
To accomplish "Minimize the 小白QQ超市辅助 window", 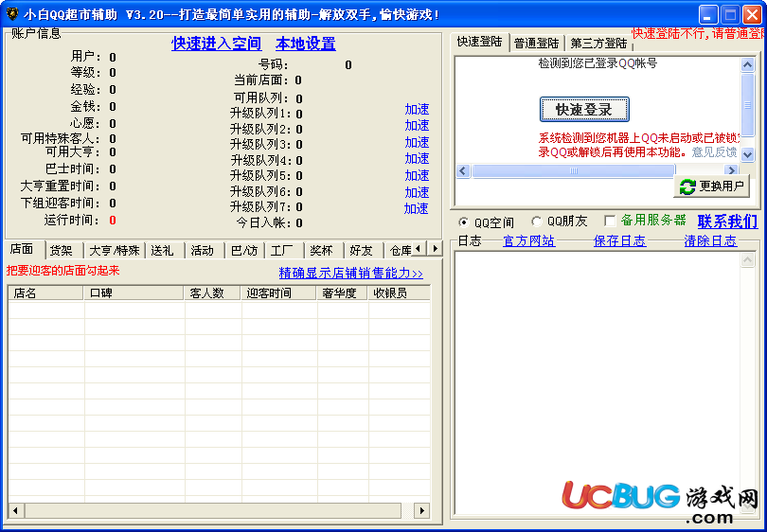I will coord(707,14).
